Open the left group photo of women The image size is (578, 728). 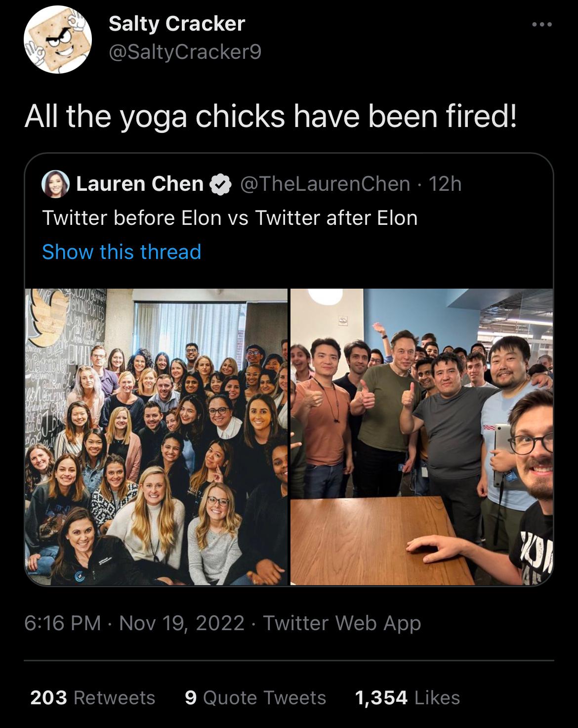click(x=156, y=436)
